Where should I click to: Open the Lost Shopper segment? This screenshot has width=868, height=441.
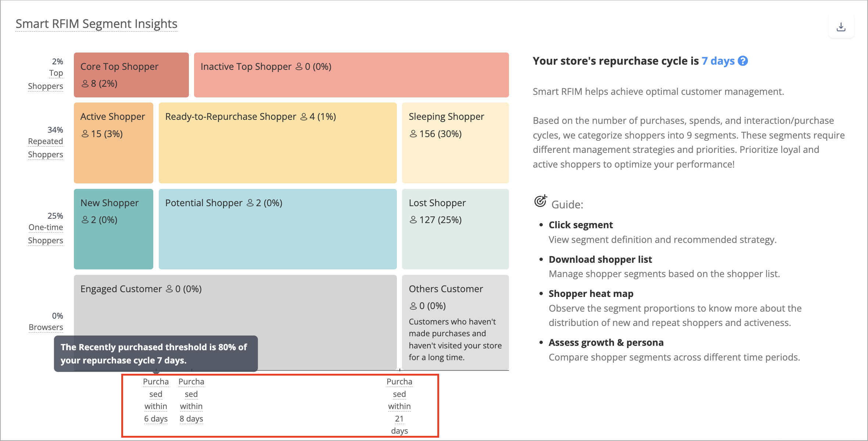[455, 229]
